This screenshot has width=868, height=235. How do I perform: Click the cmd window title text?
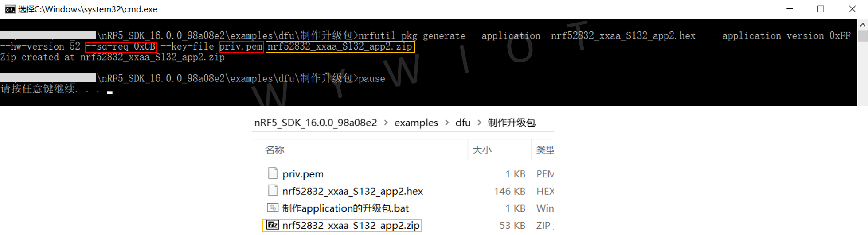(x=88, y=9)
